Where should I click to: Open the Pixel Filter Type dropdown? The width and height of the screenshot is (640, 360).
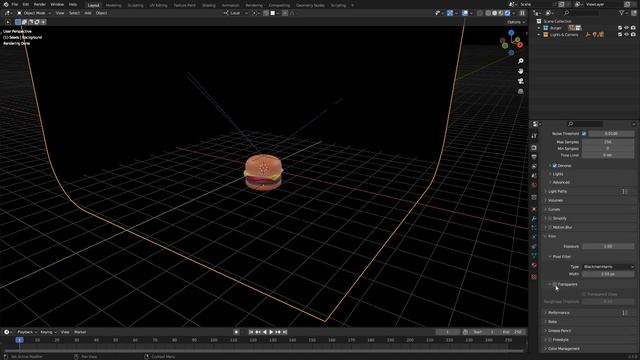click(608, 267)
